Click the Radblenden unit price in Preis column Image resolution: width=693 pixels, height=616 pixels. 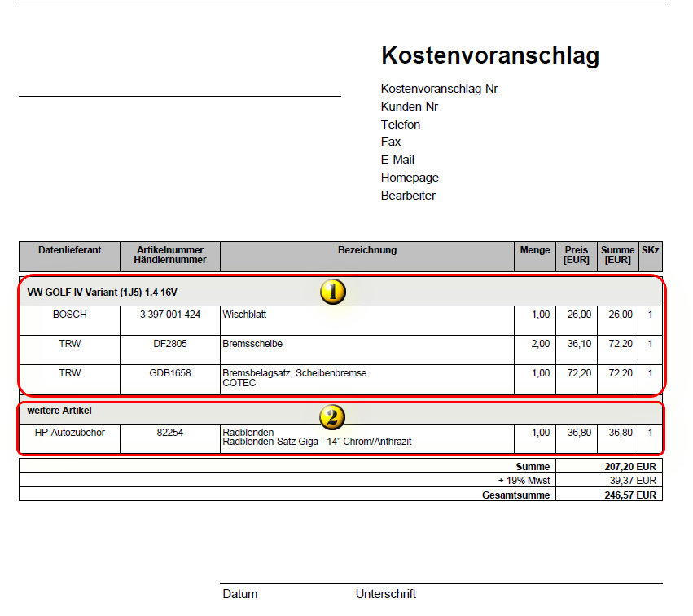click(x=580, y=433)
